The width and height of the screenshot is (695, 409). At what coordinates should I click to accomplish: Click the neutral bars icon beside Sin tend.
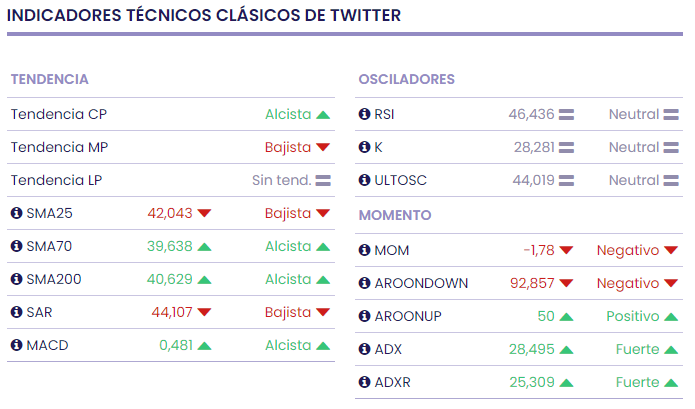[323, 181]
